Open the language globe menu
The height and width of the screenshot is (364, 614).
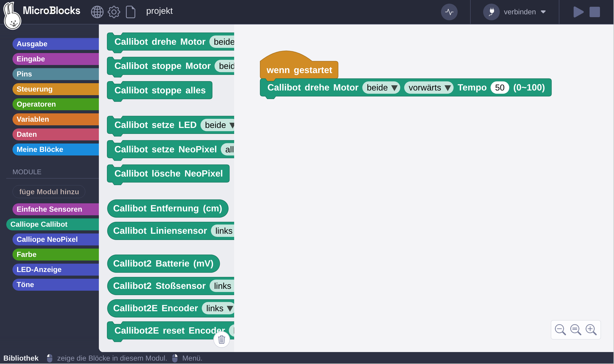coord(97,12)
